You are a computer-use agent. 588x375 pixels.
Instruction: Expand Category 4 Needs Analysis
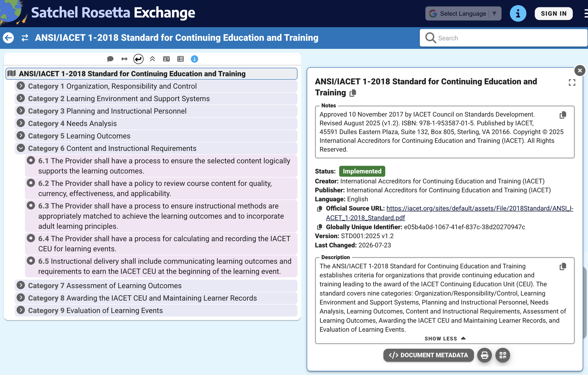pyautogui.click(x=21, y=123)
